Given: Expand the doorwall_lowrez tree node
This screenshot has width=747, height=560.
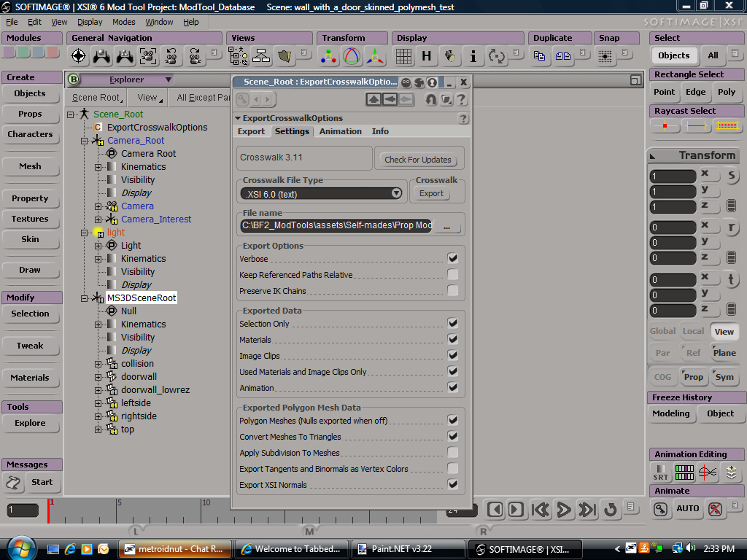Looking at the screenshot, I should click(98, 391).
